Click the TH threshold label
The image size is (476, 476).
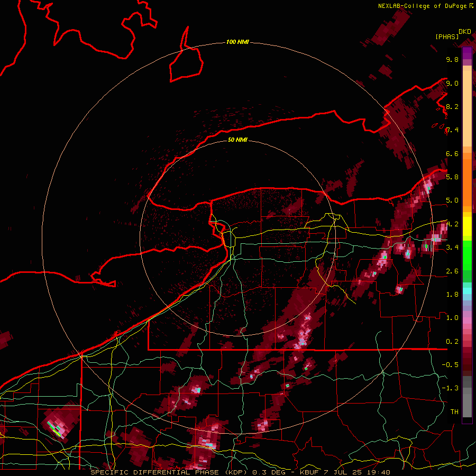click(x=454, y=412)
